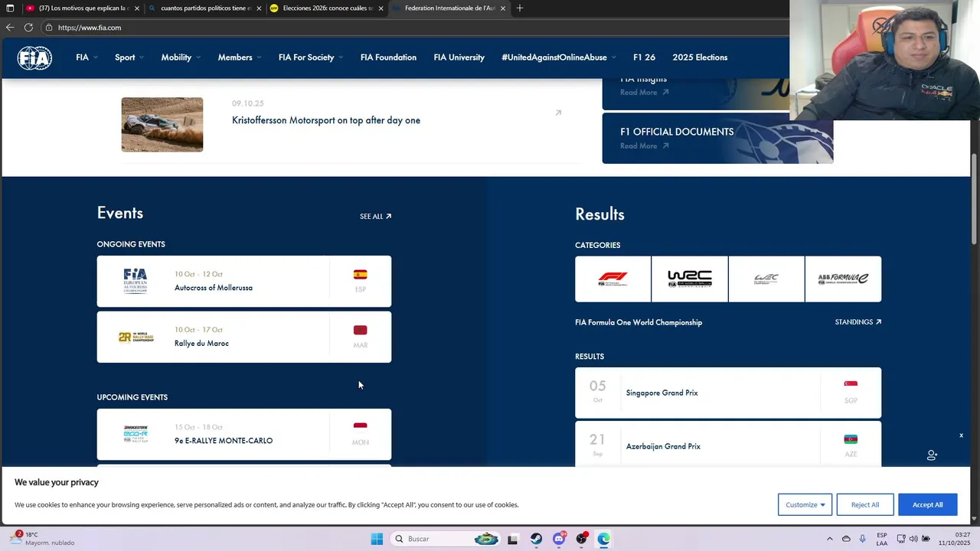
Task: Open 9e E-RALLYE MONTE-CARLO event card
Action: pyautogui.click(x=244, y=435)
